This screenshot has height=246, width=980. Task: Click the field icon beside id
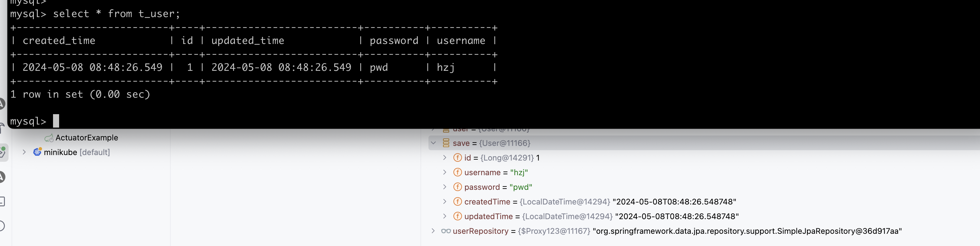pyautogui.click(x=457, y=158)
